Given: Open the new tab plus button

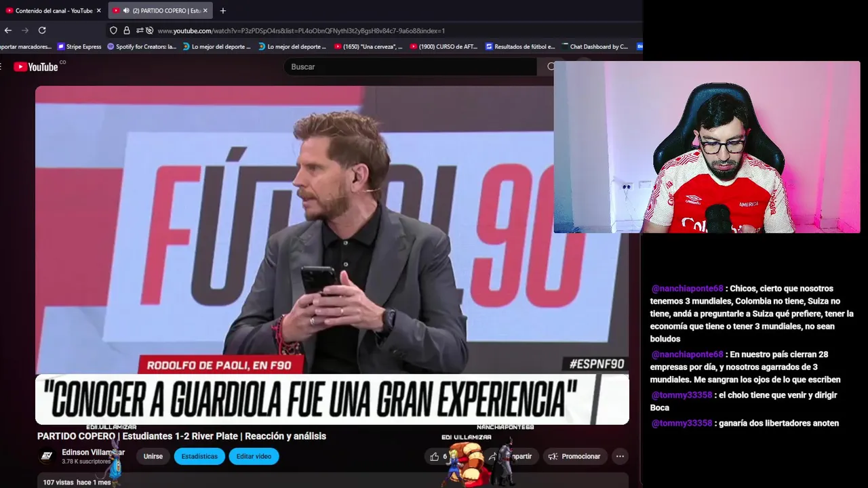Looking at the screenshot, I should [223, 10].
